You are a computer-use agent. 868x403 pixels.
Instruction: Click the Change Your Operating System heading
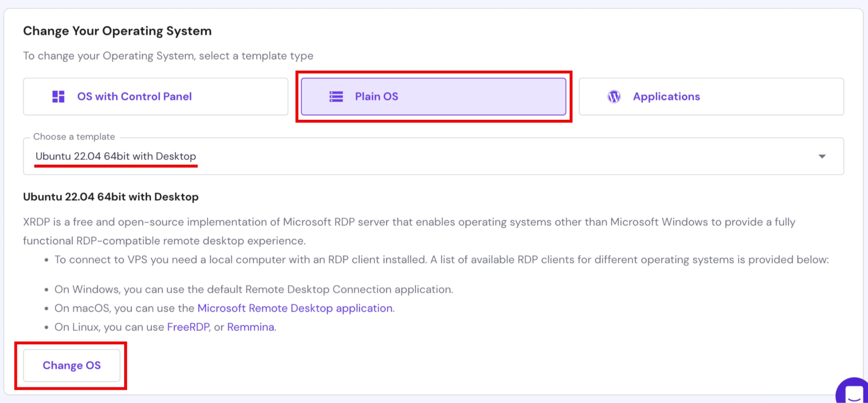(117, 31)
